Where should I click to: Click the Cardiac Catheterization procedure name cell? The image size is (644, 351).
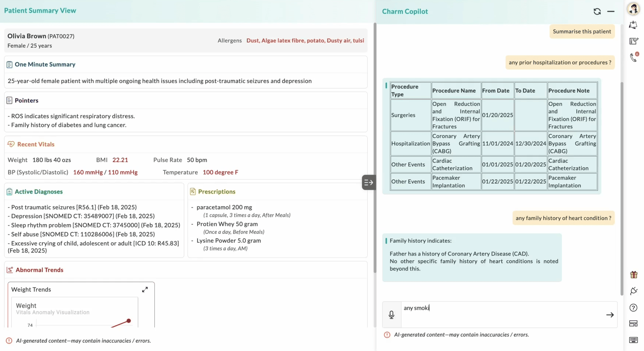pos(456,164)
